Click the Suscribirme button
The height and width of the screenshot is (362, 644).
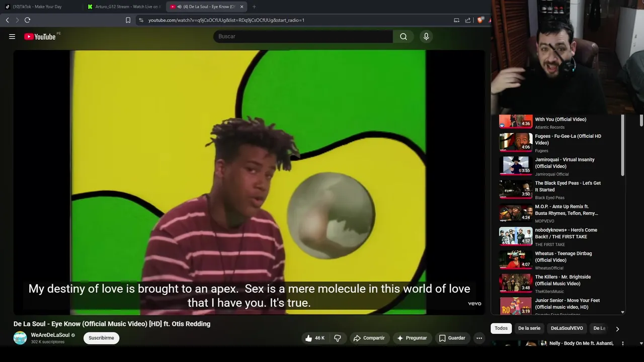click(101, 338)
